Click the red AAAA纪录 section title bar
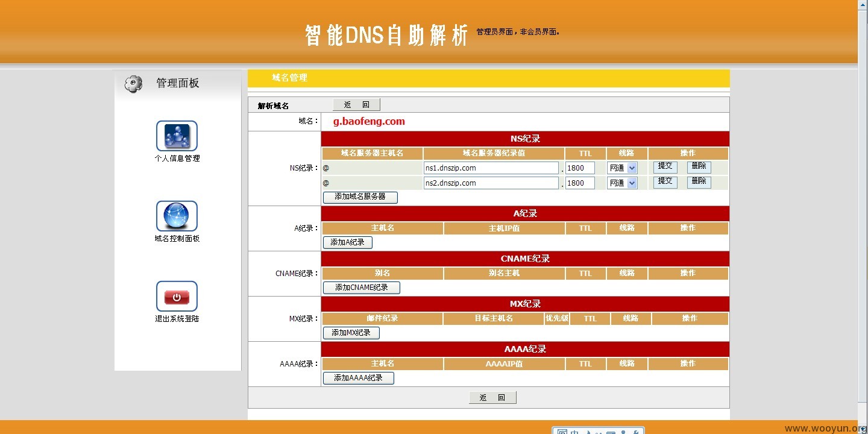Screen dimensions: 868x434 pos(525,349)
